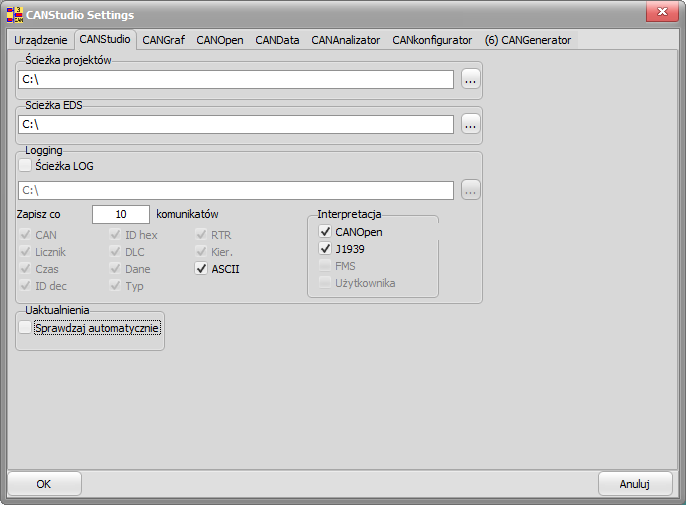This screenshot has width=686, height=505.
Task: Toggle the Dane checkbox
Action: point(115,269)
